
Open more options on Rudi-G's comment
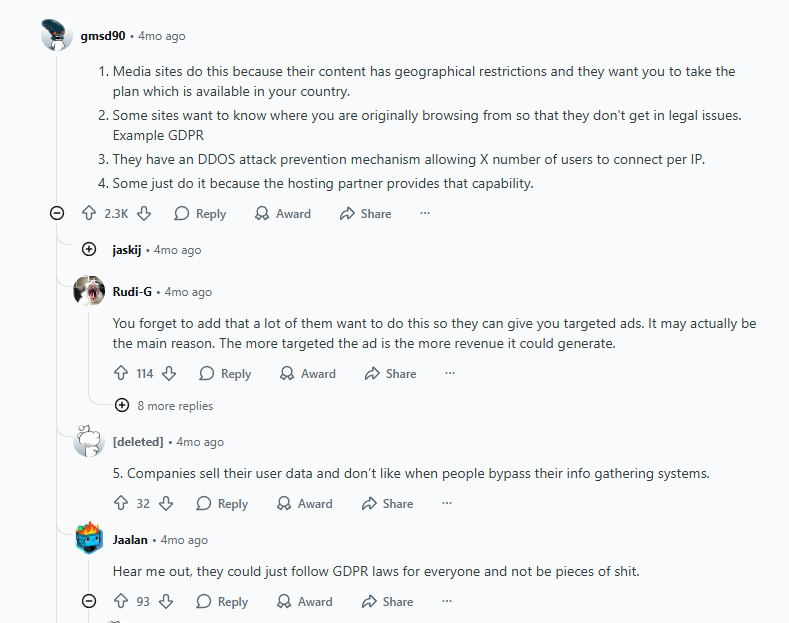pos(450,373)
